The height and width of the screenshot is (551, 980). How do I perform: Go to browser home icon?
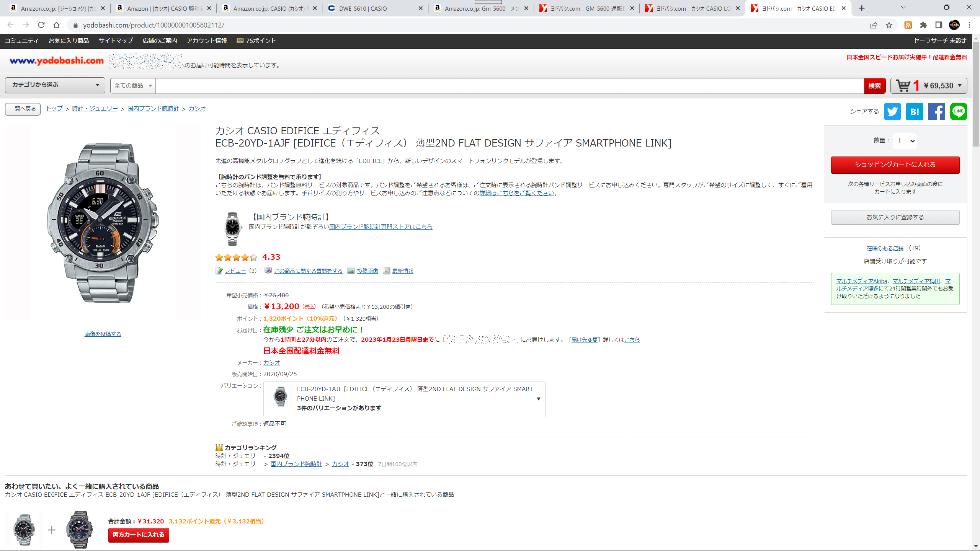pyautogui.click(x=56, y=25)
